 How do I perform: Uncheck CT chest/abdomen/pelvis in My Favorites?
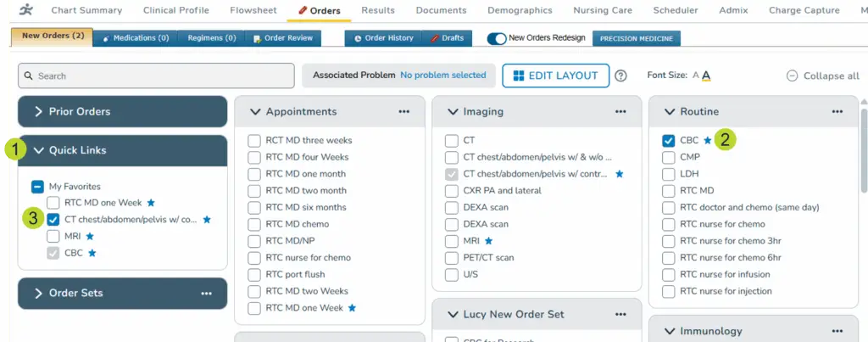[53, 220]
